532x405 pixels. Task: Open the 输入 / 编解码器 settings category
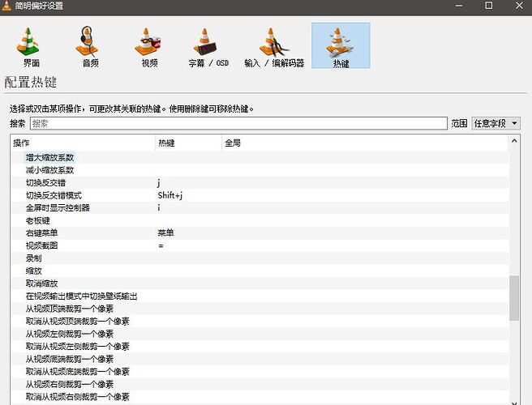pos(274,46)
